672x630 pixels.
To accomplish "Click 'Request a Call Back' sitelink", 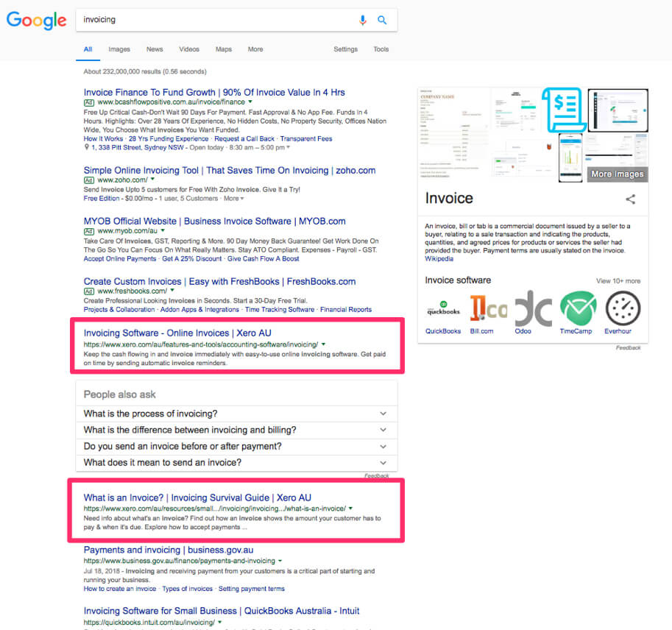I will tap(244, 138).
